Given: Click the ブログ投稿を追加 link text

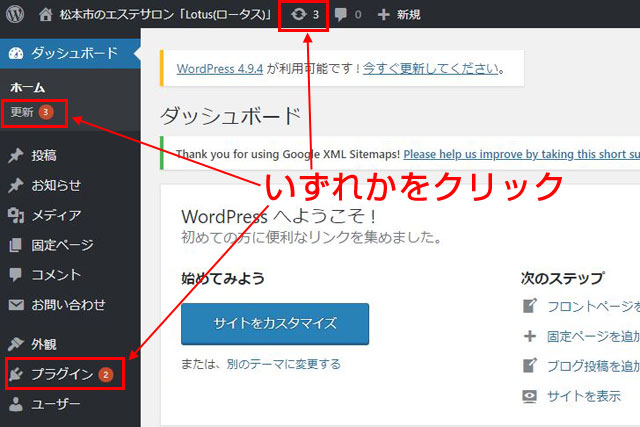Looking at the screenshot, I should [593, 366].
